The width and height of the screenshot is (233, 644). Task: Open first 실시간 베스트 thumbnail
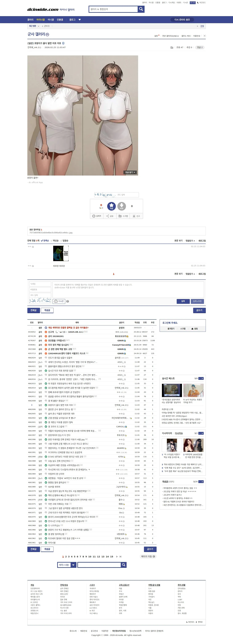click(x=172, y=390)
